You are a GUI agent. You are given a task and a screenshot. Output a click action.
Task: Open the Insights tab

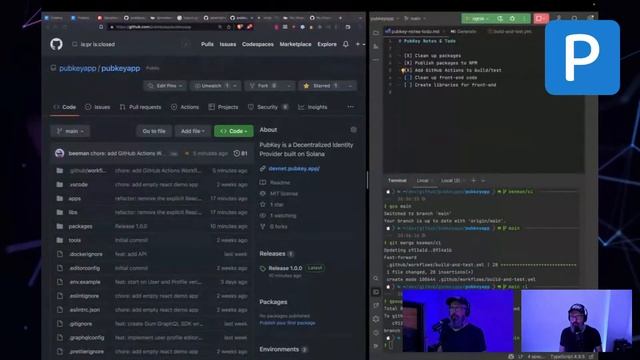[313, 107]
